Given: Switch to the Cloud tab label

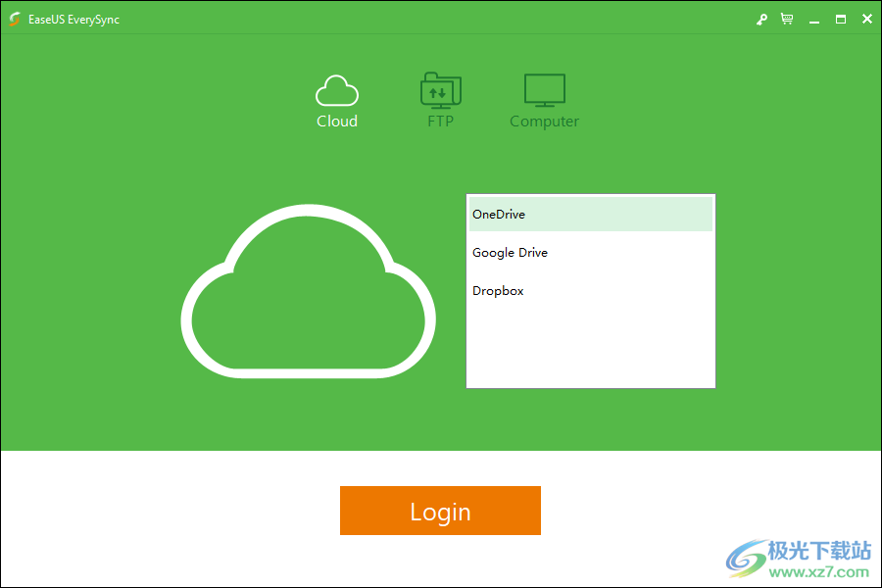Looking at the screenshot, I should [336, 122].
